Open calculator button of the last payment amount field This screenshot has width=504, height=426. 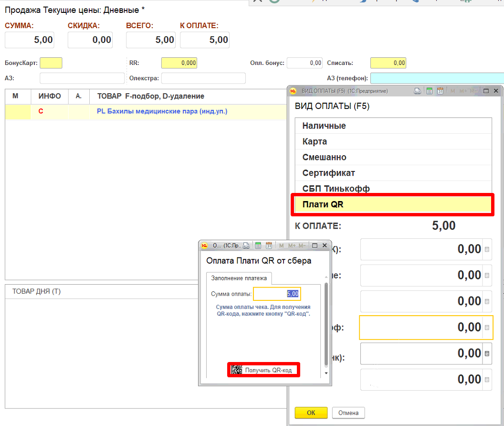click(487, 380)
